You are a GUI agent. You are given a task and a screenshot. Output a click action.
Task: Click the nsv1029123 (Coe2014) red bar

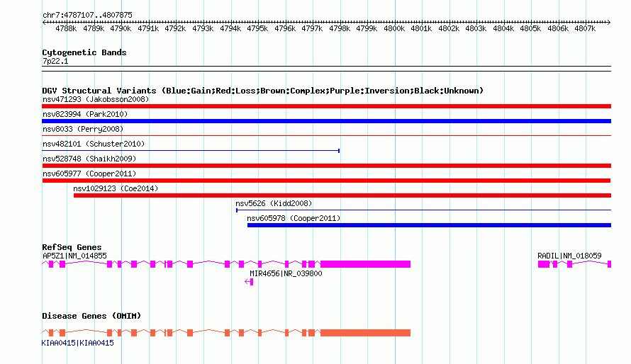[x=342, y=195]
